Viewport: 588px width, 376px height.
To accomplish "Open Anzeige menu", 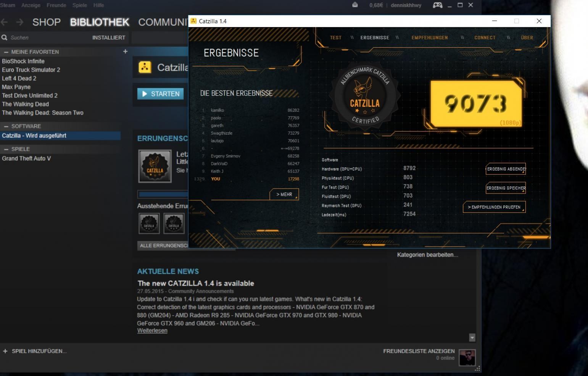I will pyautogui.click(x=31, y=5).
